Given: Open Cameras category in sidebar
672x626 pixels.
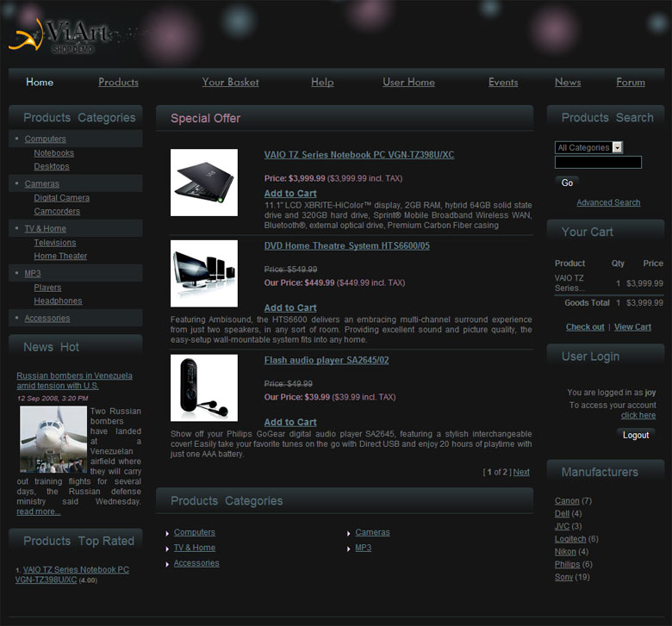Looking at the screenshot, I should point(42,183).
